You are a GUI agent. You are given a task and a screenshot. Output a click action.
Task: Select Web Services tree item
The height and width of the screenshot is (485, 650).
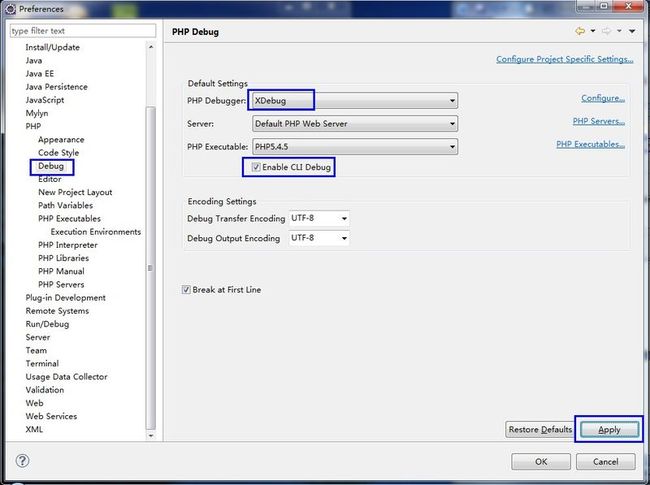[x=51, y=416]
